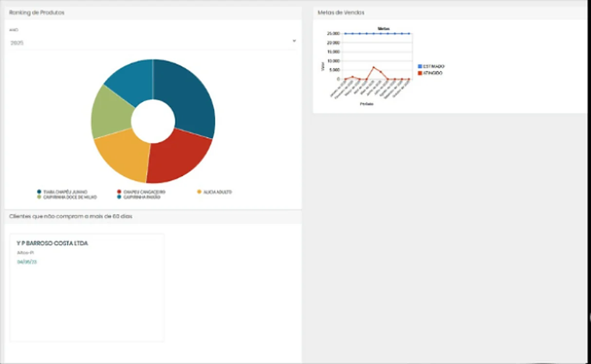Select the light green donut chart slice
591x364 pixels.
click(x=110, y=113)
